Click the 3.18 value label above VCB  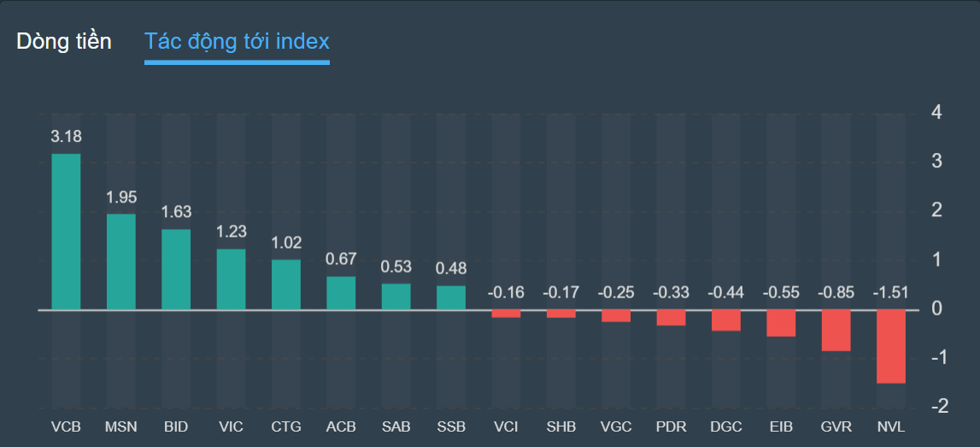pos(66,136)
